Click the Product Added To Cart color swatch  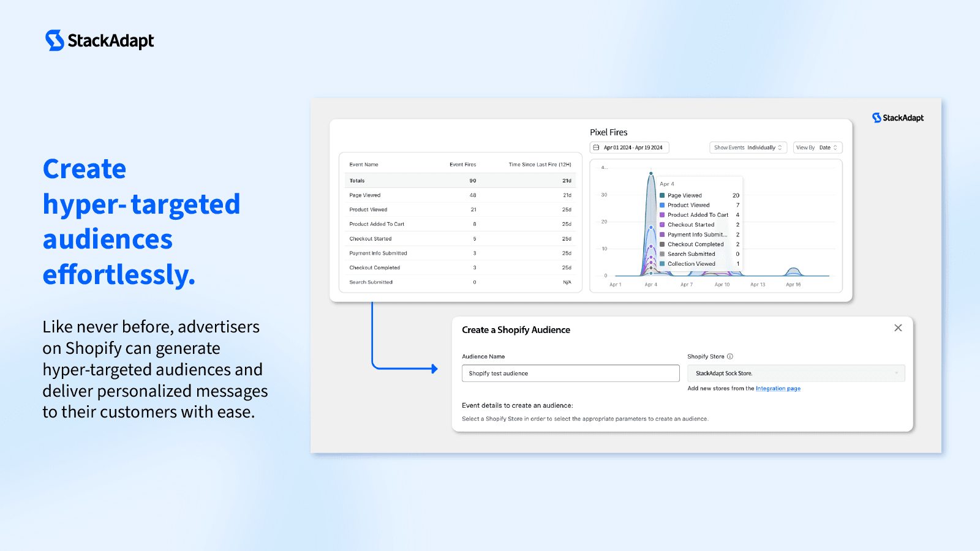pyautogui.click(x=661, y=215)
